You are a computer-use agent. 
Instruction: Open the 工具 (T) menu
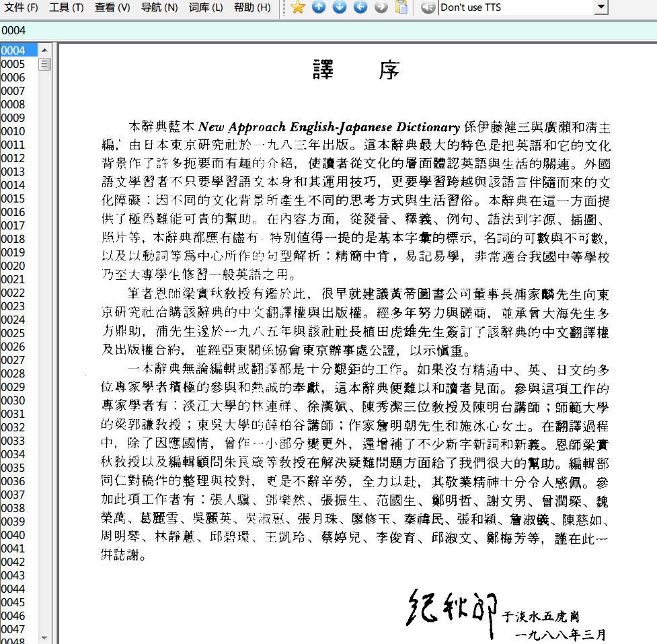[x=66, y=7]
